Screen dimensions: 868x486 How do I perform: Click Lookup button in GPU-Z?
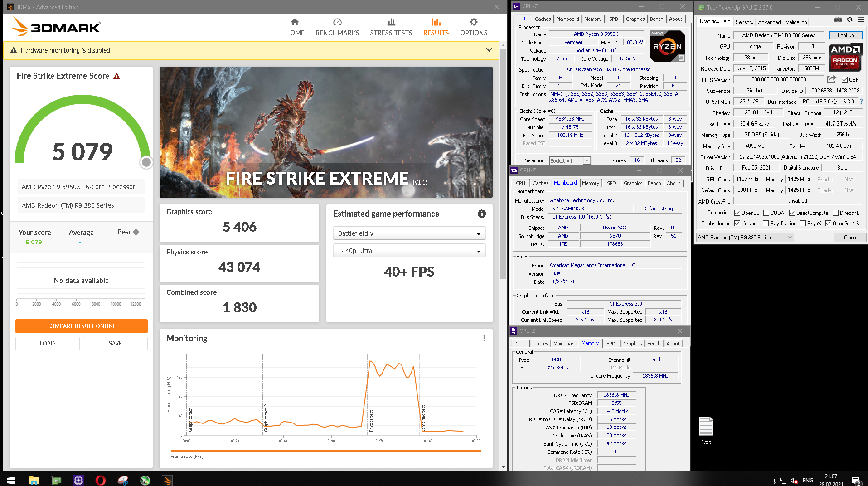point(845,35)
